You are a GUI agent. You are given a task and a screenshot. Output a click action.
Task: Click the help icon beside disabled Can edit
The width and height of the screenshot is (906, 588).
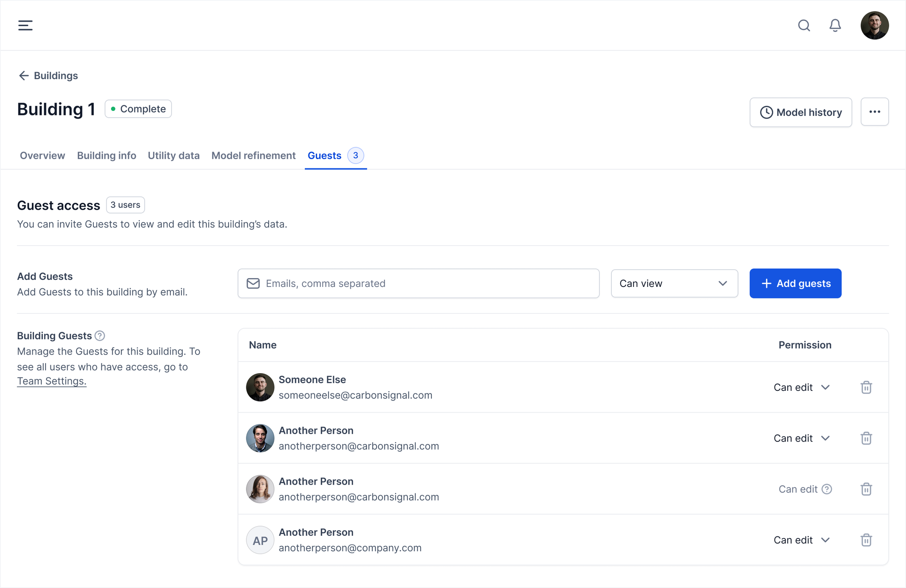click(826, 489)
